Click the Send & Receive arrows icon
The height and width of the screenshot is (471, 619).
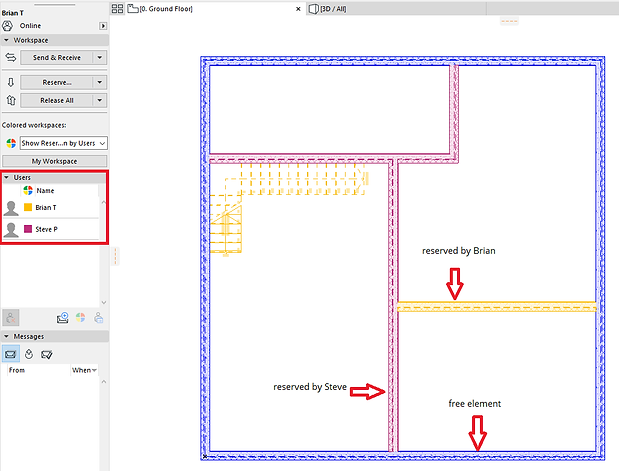pos(11,58)
